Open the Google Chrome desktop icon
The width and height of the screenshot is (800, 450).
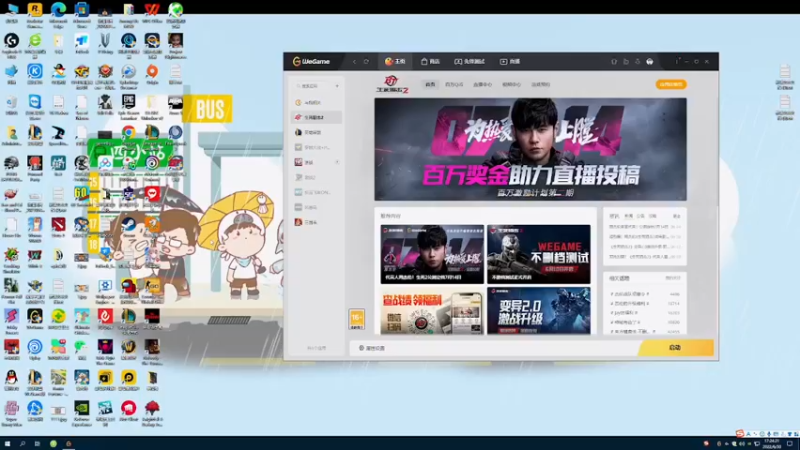tap(129, 135)
